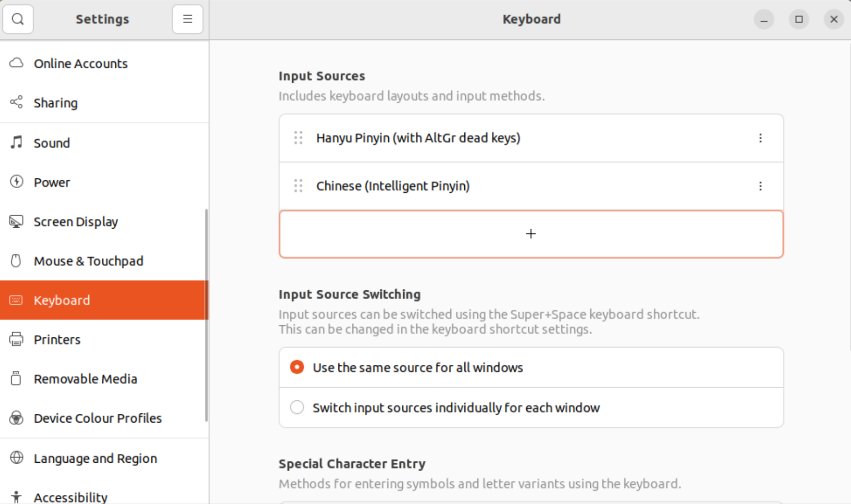Click the search icon in Settings header
Image resolution: width=851 pixels, height=504 pixels.
pos(18,19)
